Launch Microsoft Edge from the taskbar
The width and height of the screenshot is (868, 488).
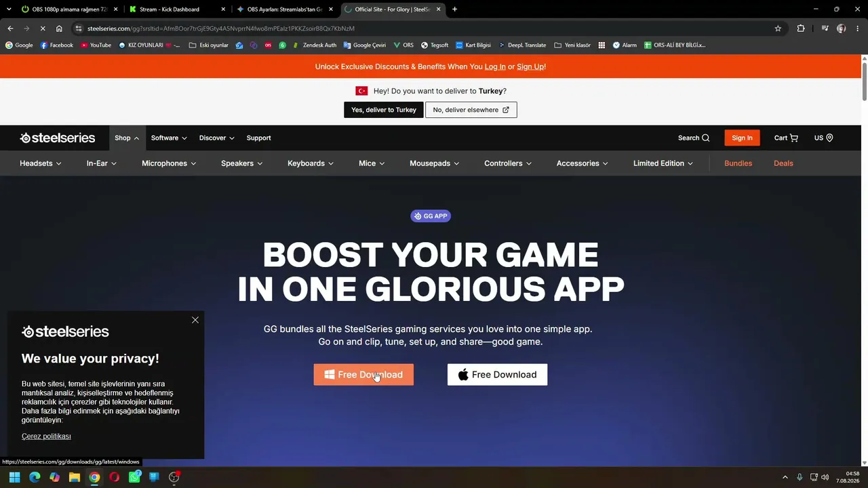[35, 477]
